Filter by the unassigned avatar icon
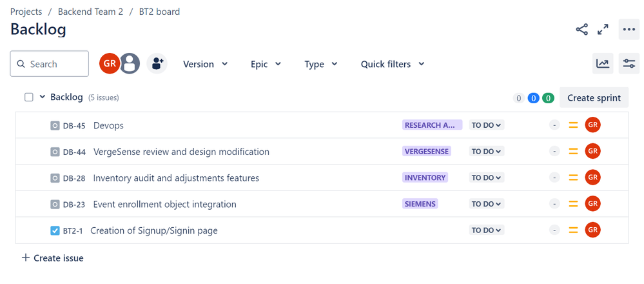The height and width of the screenshot is (284, 644). pos(130,64)
